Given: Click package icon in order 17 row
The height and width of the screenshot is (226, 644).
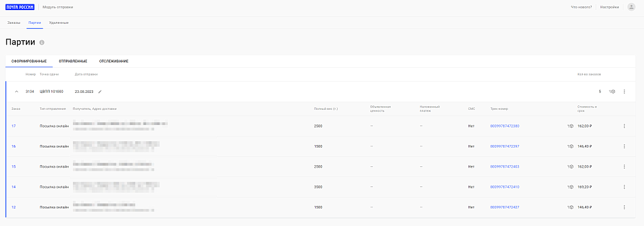Looking at the screenshot, I should (x=570, y=126).
